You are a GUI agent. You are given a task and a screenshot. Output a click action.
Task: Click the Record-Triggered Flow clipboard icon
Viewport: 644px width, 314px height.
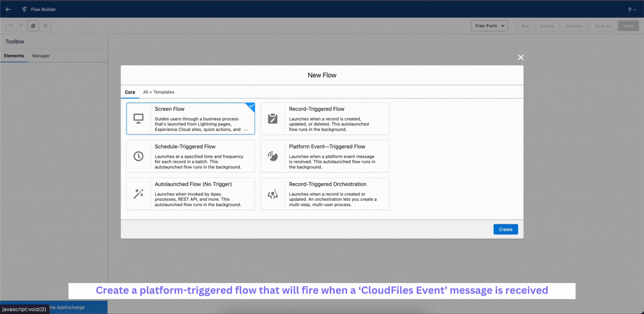[273, 118]
